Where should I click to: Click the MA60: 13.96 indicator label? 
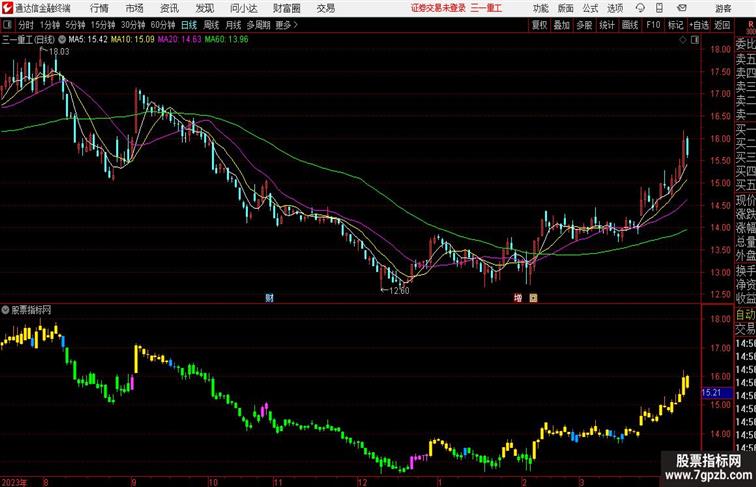point(226,40)
